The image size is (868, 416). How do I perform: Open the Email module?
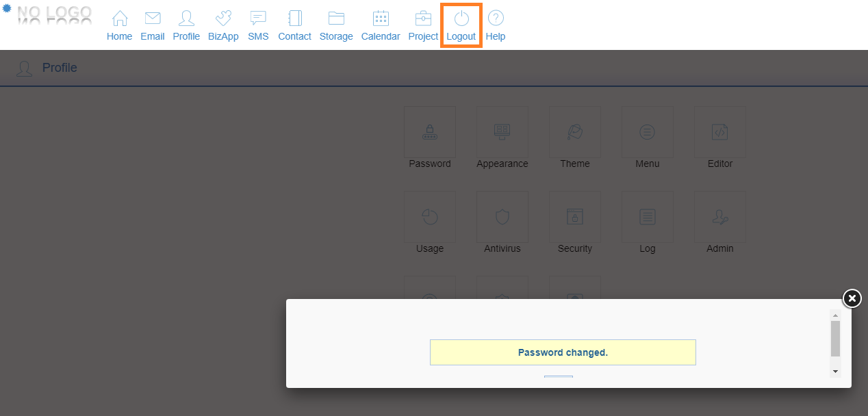[x=152, y=26]
